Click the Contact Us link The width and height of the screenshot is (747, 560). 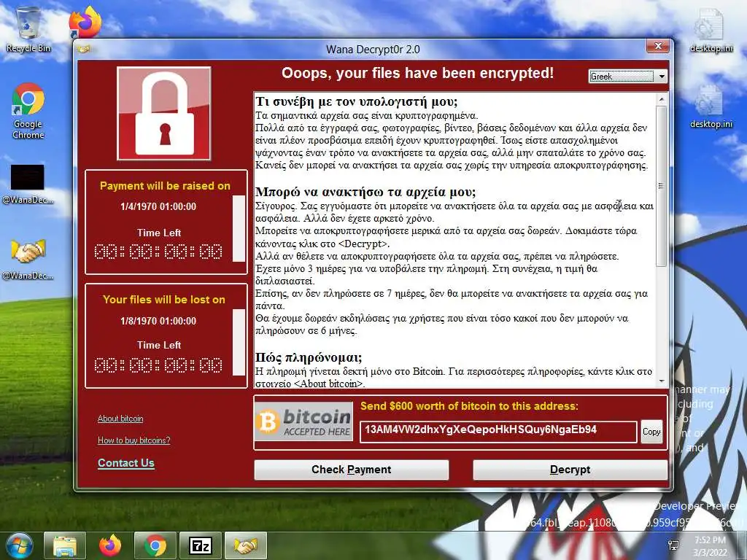[125, 463]
